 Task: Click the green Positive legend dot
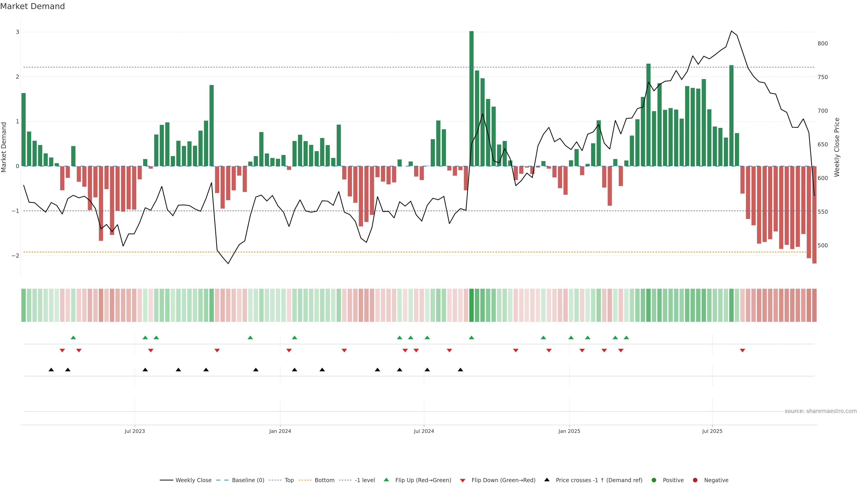[x=654, y=480]
